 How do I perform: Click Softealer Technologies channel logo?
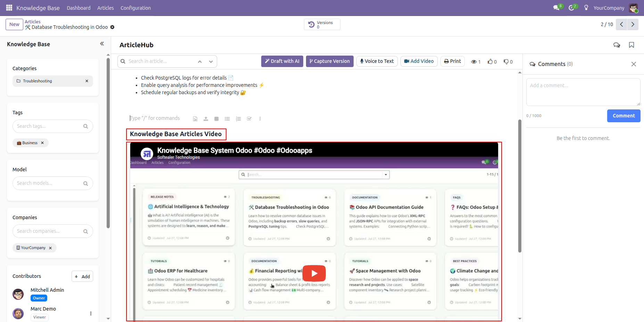point(147,154)
